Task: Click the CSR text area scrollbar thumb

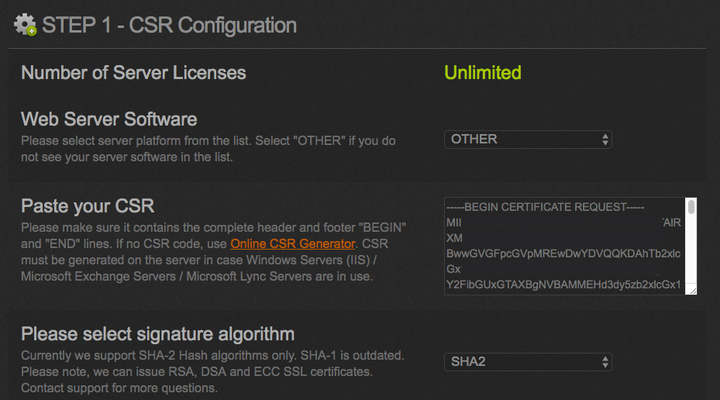Action: [691, 208]
